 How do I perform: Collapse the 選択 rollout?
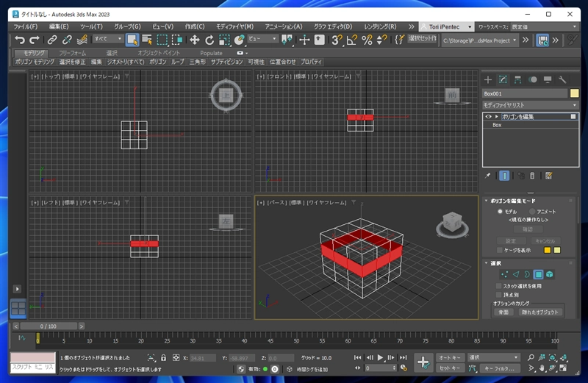[x=487, y=263]
